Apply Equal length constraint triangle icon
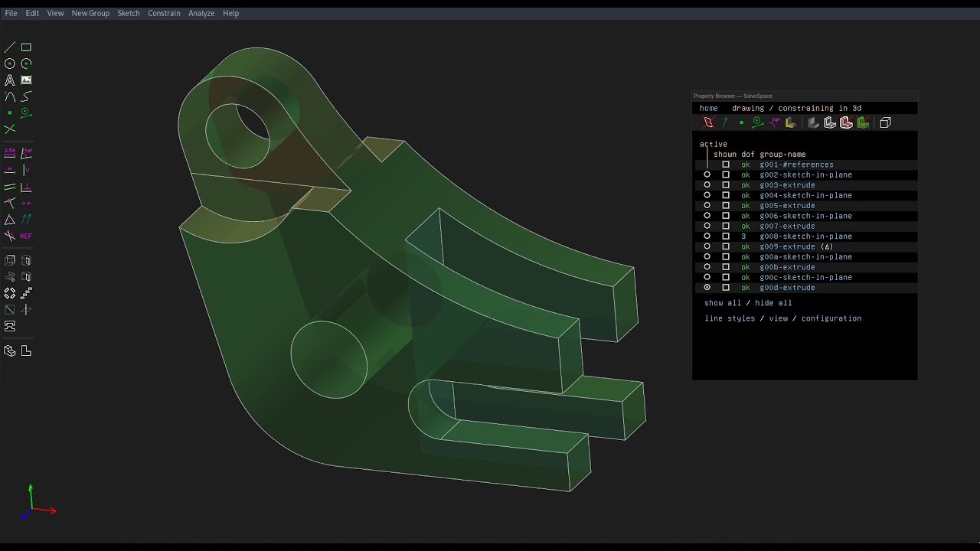This screenshot has height=551, width=980. tap(10, 220)
